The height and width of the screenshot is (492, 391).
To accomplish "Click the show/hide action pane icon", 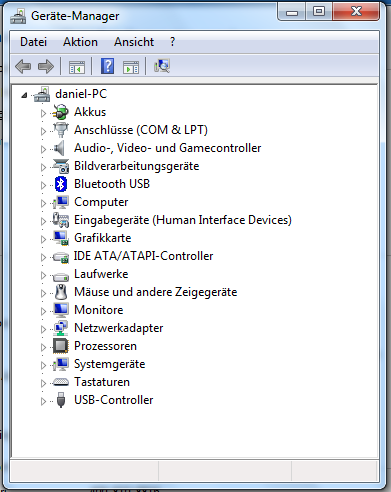I will click(x=131, y=67).
